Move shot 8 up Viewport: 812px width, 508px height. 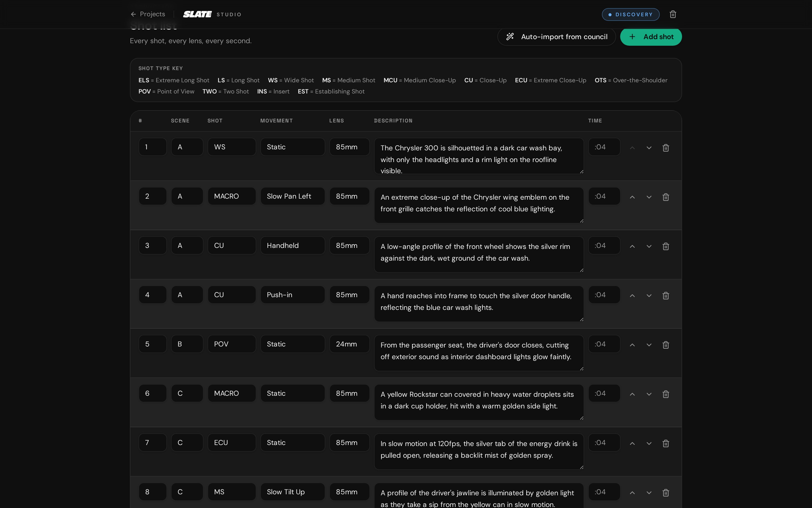coord(632,493)
